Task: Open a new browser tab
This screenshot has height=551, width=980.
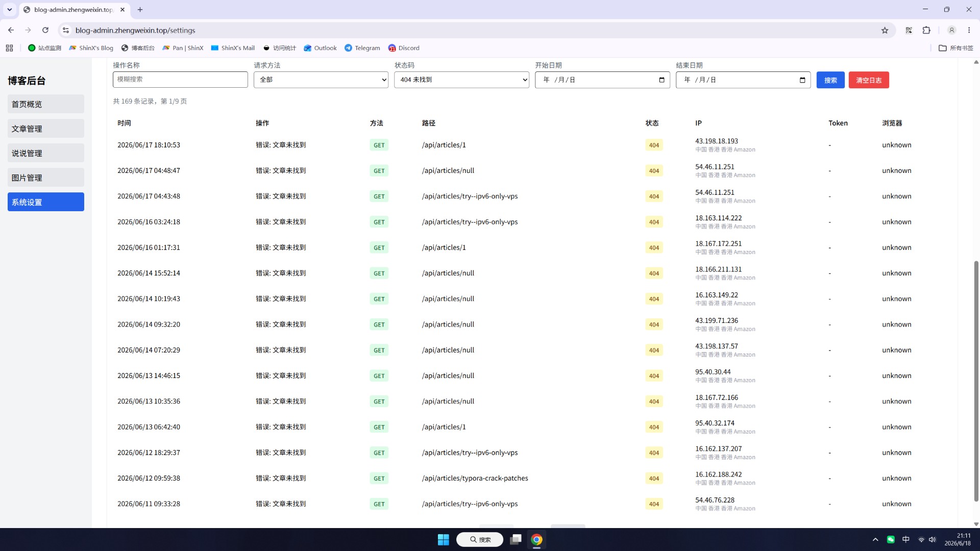Action: [x=140, y=10]
